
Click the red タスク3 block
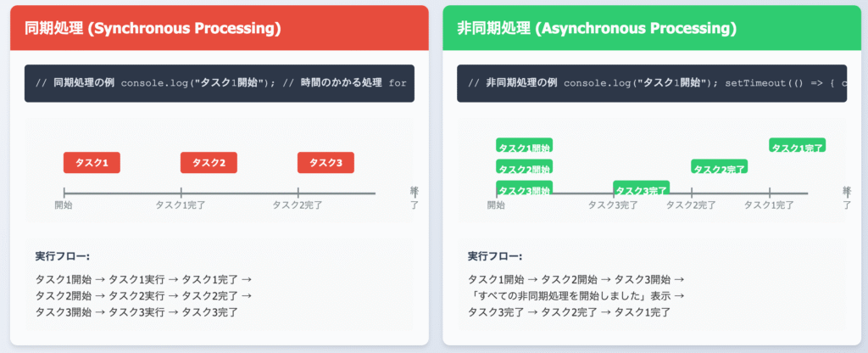[325, 163]
